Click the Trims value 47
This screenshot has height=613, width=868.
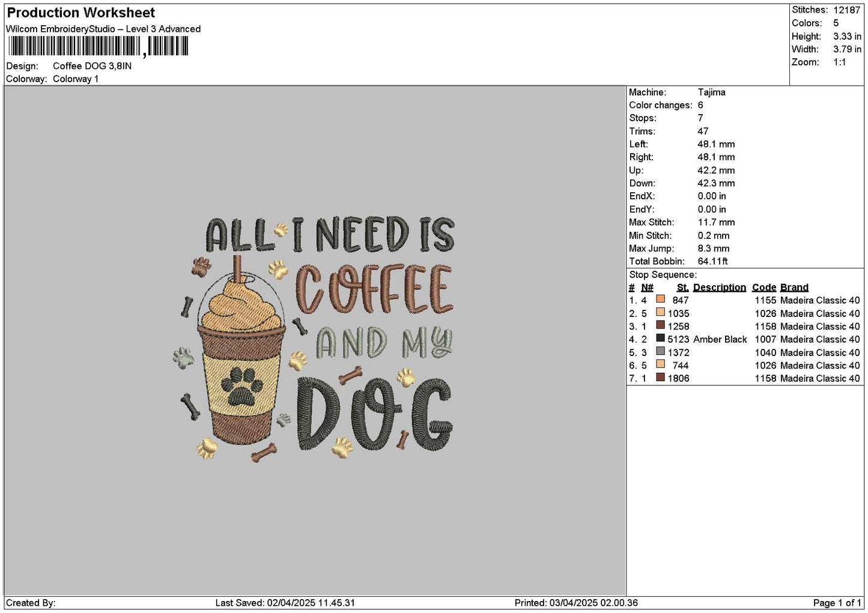point(703,131)
